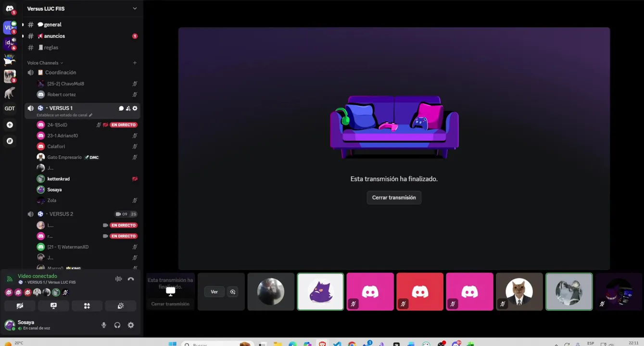Click the Brave browser taskbar icon
The height and width of the screenshot is (346, 644).
pos(322,344)
